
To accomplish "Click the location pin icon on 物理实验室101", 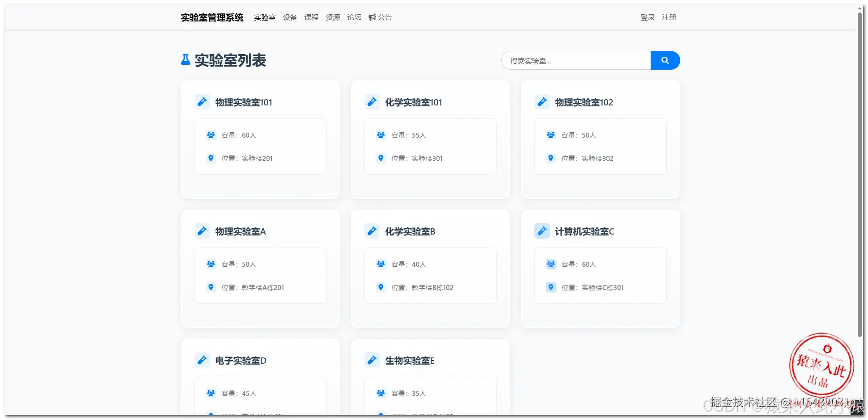I will (211, 158).
